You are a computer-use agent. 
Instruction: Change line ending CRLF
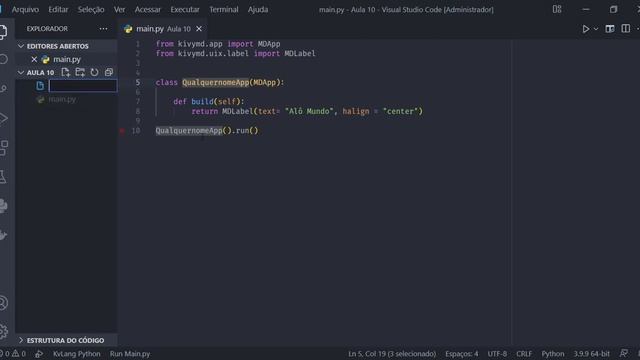pyautogui.click(x=524, y=354)
